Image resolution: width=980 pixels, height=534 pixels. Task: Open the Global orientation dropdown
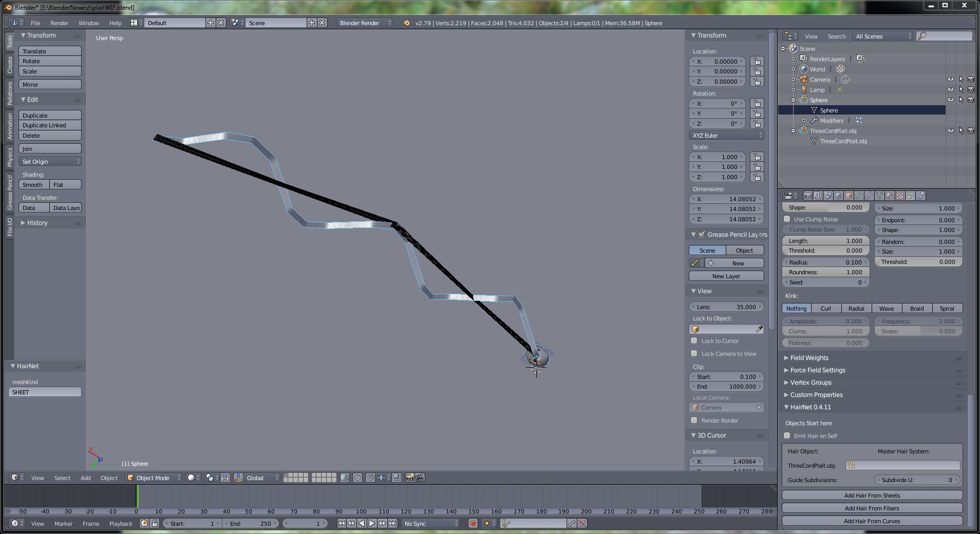coord(262,478)
